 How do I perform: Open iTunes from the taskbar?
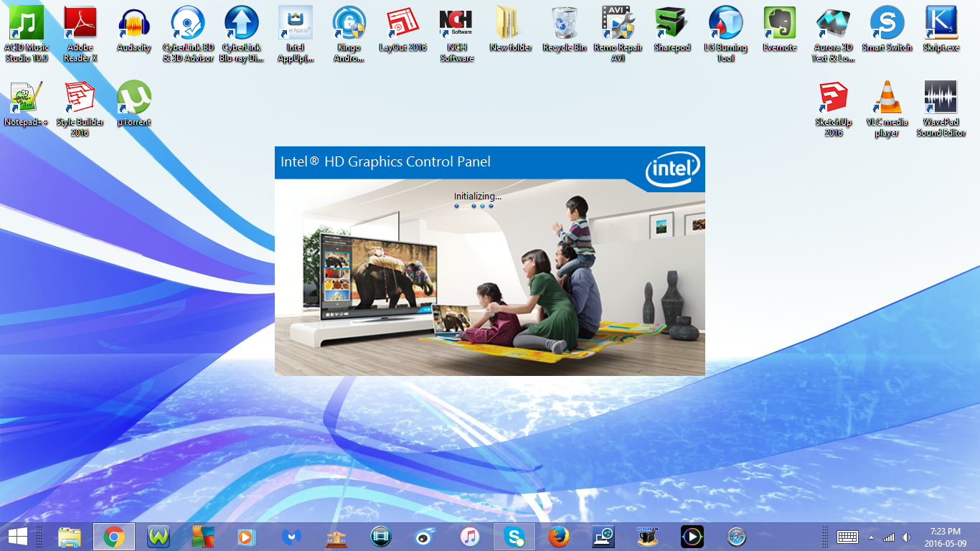tap(470, 537)
